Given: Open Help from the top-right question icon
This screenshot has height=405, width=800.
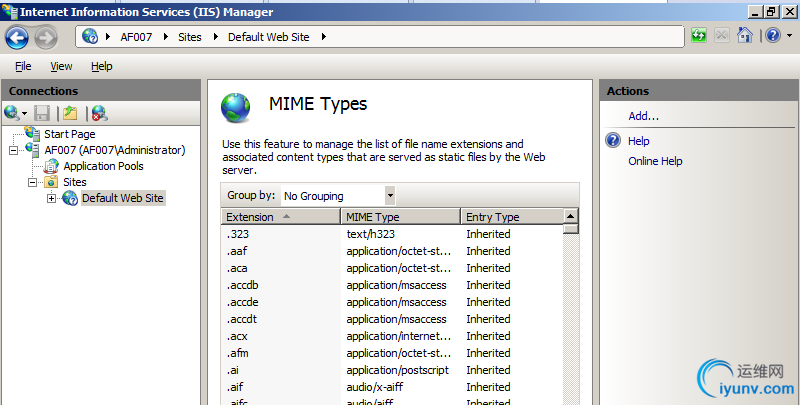Looking at the screenshot, I should pos(773,35).
